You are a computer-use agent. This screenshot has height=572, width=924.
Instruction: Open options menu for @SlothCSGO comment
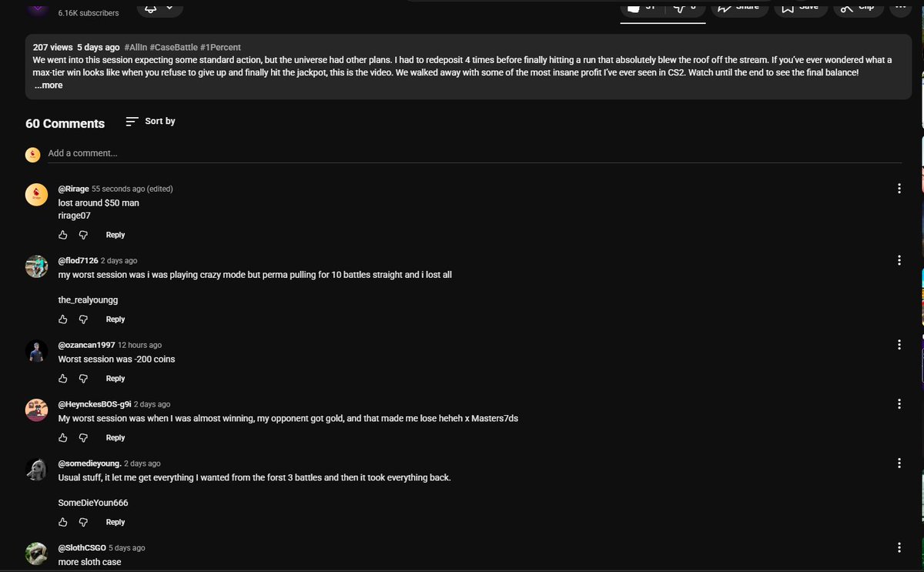pos(899,547)
